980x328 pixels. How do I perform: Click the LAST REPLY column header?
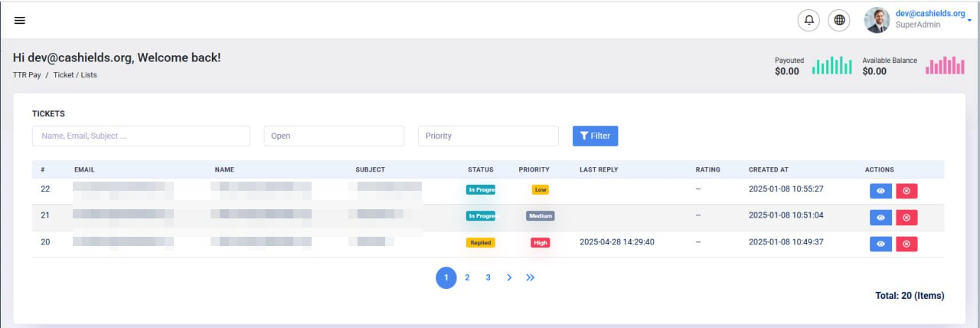coord(599,169)
